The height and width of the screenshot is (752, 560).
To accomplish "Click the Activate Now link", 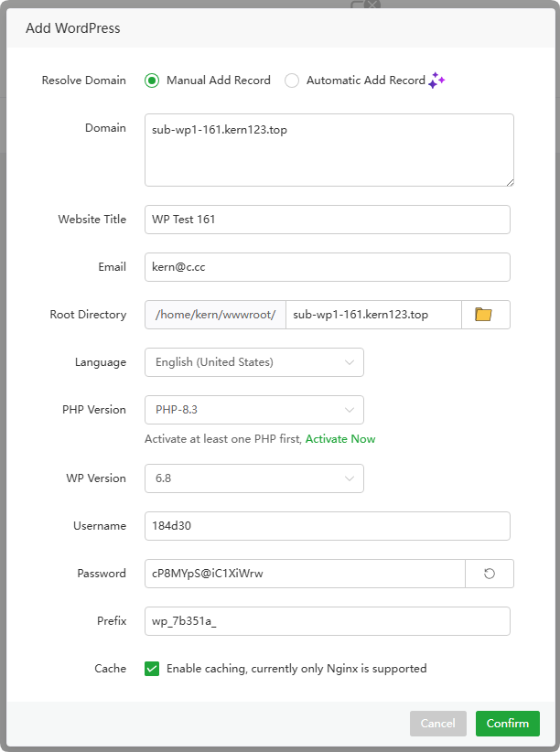I will (x=340, y=439).
